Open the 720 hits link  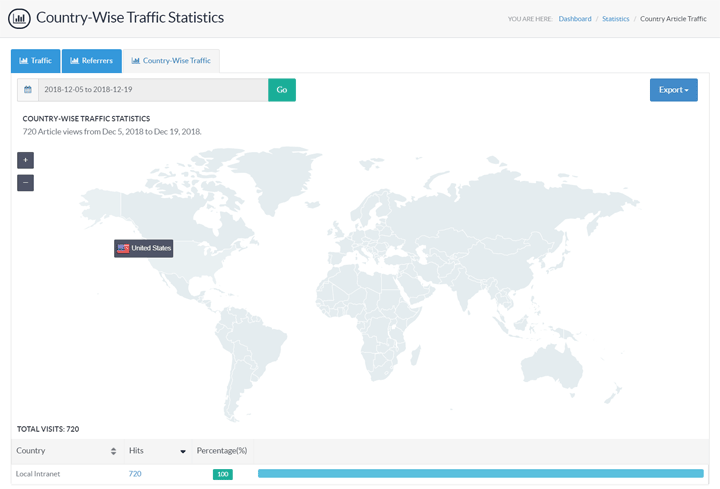(x=135, y=474)
